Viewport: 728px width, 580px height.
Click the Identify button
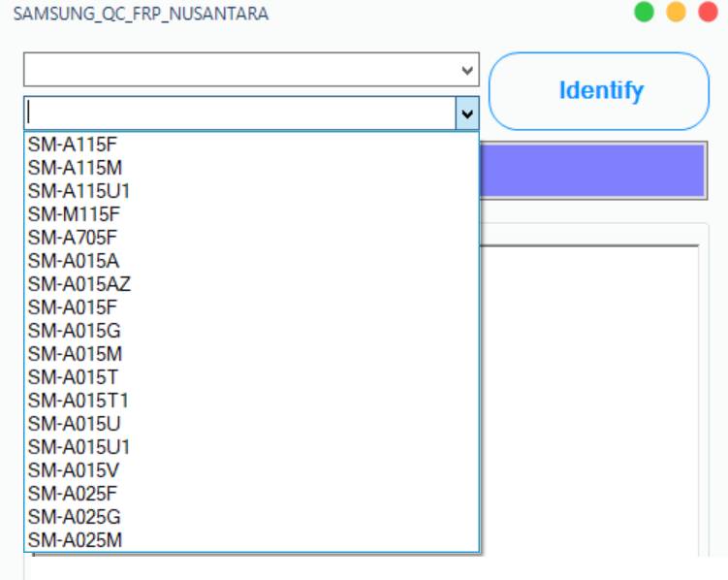tap(599, 91)
